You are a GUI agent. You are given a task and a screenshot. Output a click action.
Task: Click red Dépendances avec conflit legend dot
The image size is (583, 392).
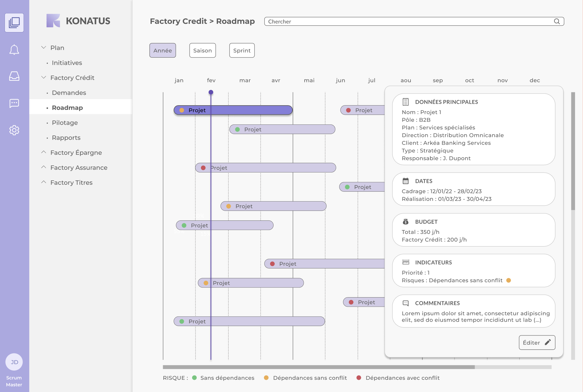[x=359, y=378]
